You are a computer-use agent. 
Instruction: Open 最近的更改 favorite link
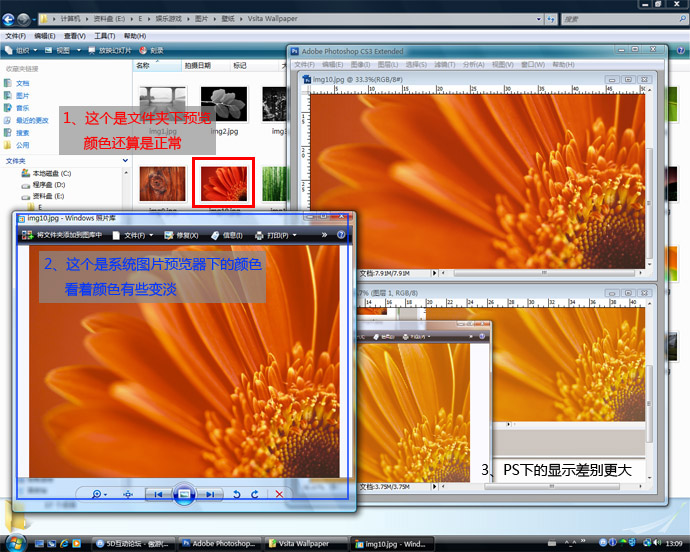click(26, 120)
